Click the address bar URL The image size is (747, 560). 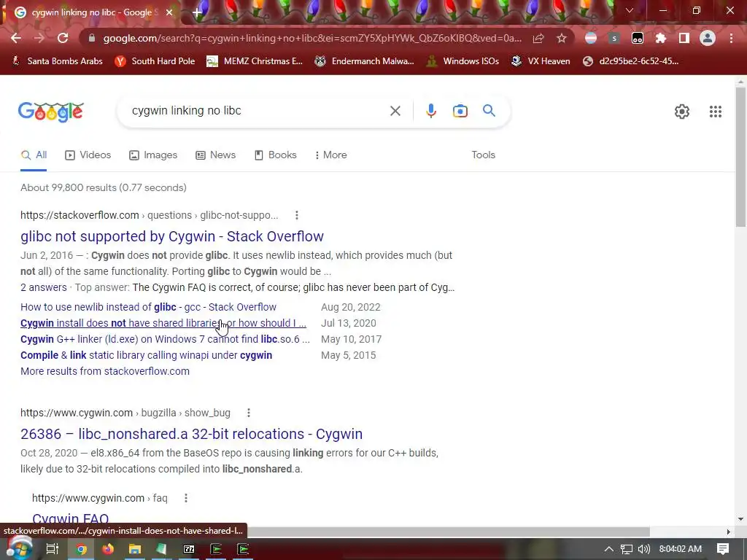point(312,38)
